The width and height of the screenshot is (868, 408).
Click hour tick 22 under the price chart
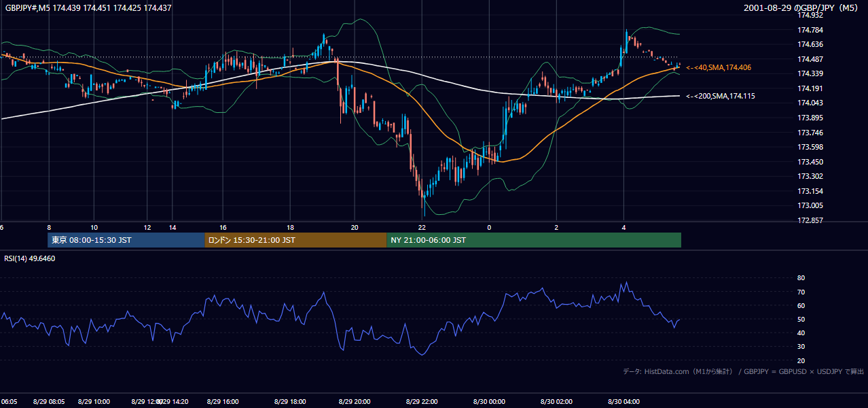pos(422,227)
